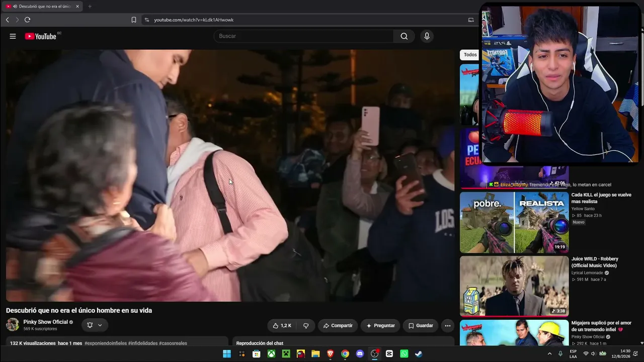Open the Migajera video thumbnail
644x362 pixels.
514,332
